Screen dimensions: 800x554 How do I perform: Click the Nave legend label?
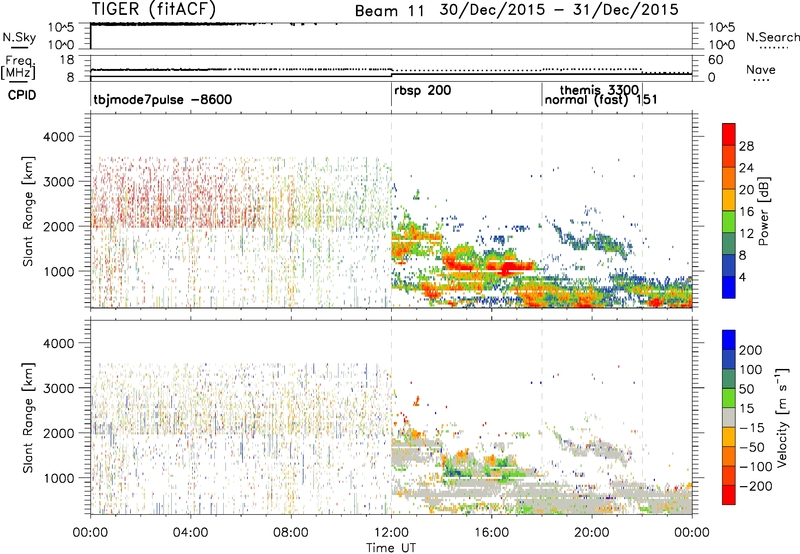coord(761,70)
